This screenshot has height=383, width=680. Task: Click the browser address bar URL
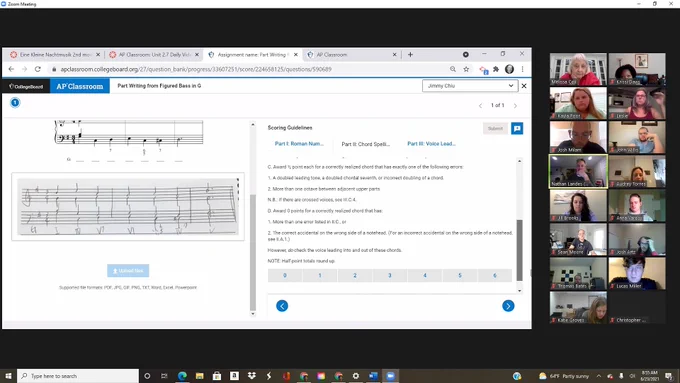pyautogui.click(x=196, y=69)
